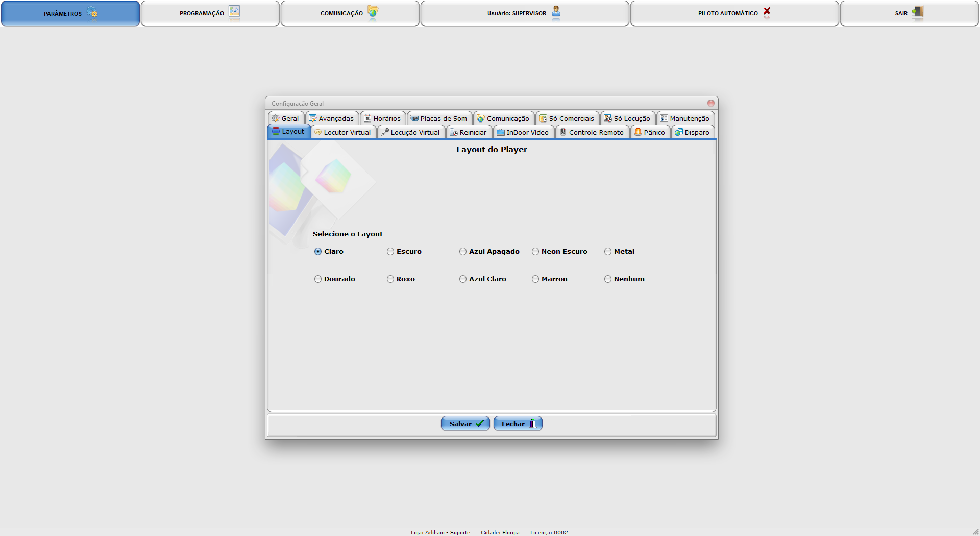
Task: Click the Locutor Virtual tab icon
Action: pyautogui.click(x=318, y=132)
